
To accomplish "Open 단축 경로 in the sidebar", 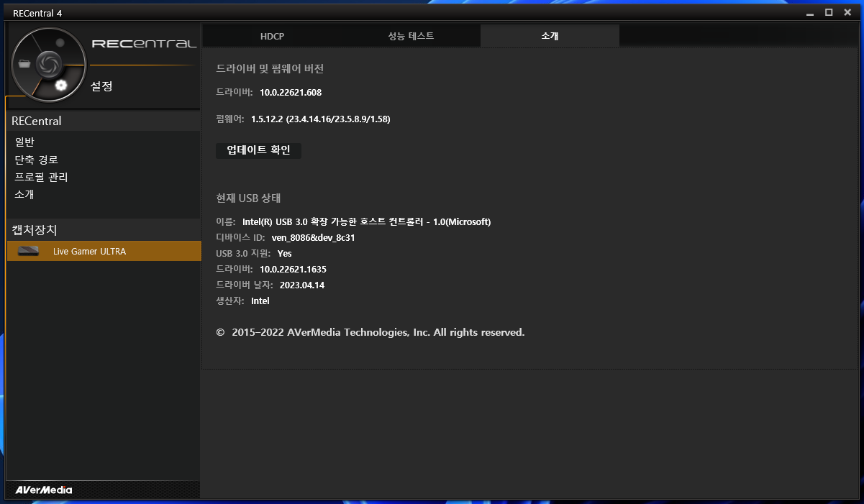I will [x=37, y=160].
